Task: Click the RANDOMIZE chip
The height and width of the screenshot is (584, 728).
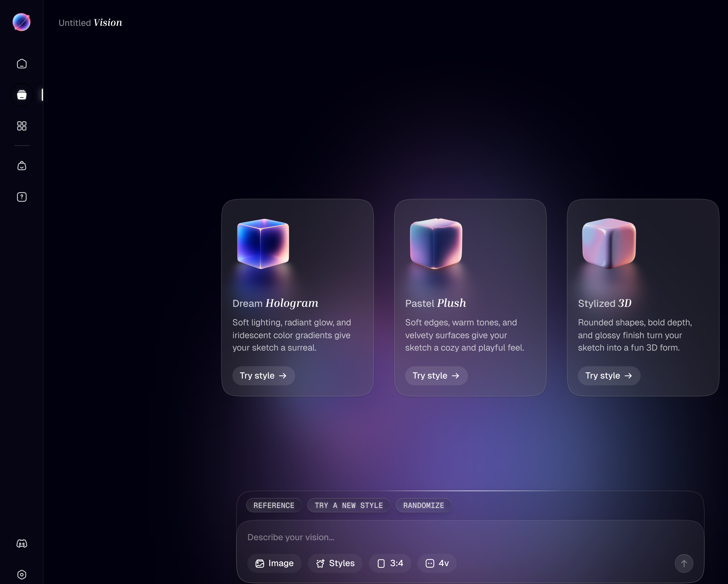Action: coord(424,505)
